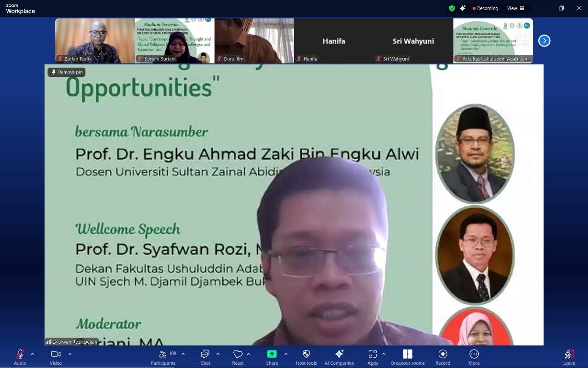Open the View layout menu

click(516, 8)
